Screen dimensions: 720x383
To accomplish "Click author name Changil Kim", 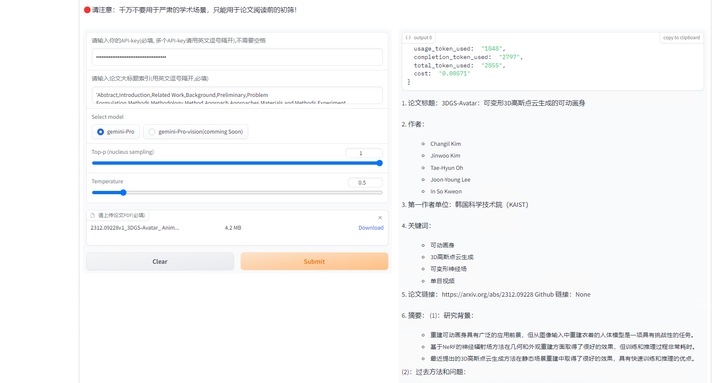I will click(445, 144).
